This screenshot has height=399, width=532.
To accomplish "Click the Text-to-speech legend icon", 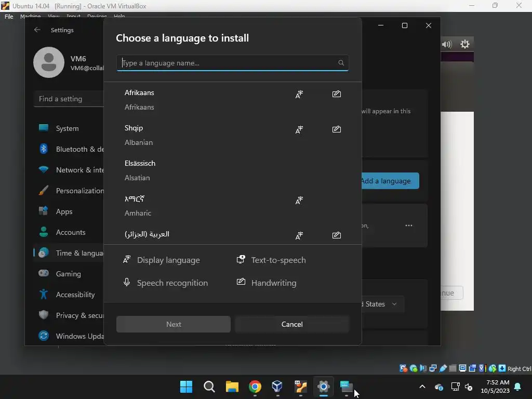I will [x=241, y=260].
